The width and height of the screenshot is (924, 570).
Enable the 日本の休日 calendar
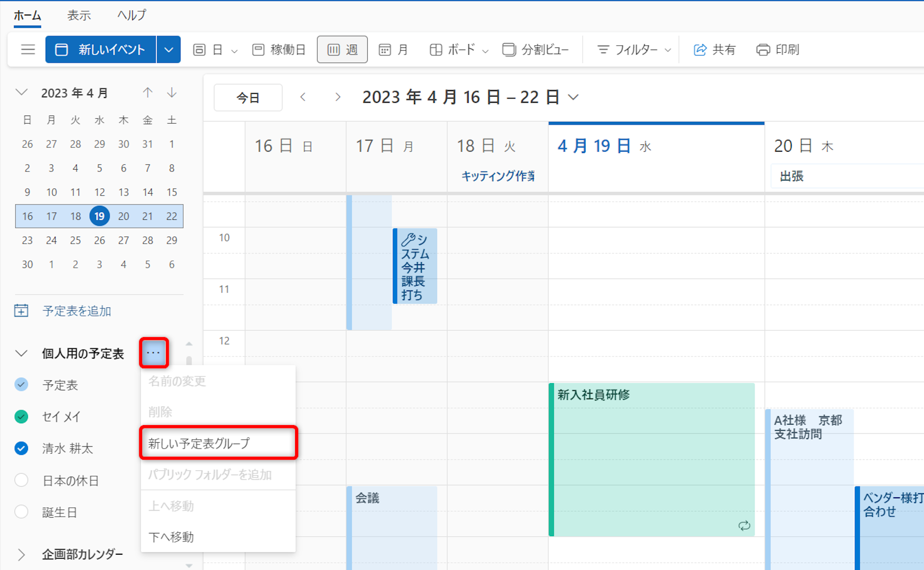(21, 480)
